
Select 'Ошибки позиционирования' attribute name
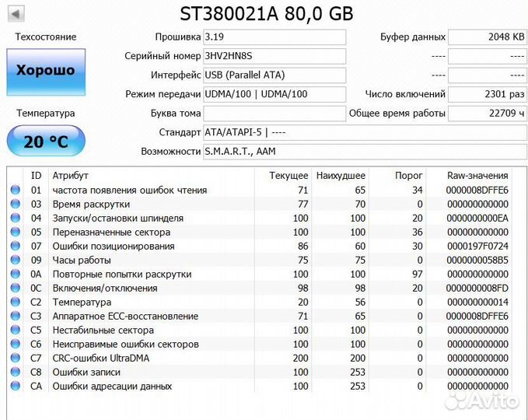[114, 247]
